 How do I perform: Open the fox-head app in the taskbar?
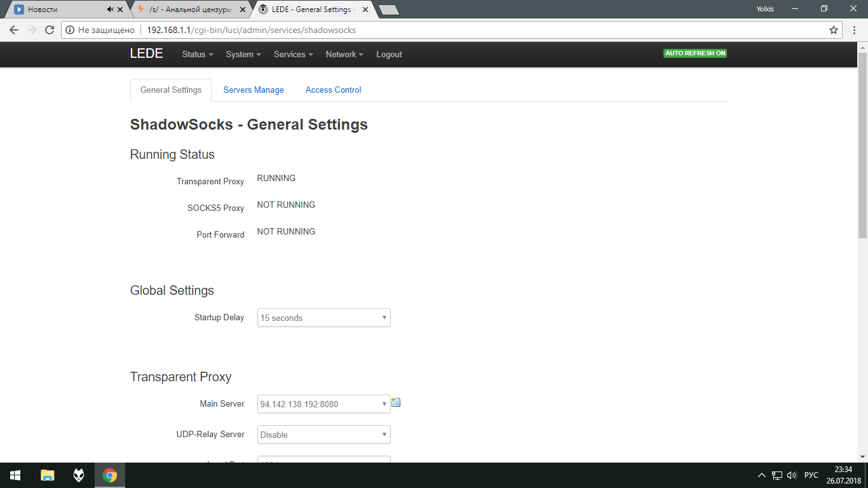(79, 475)
